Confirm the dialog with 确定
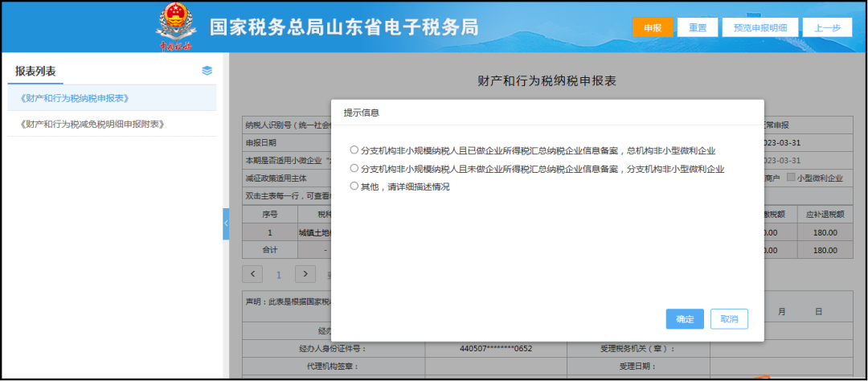 (685, 319)
